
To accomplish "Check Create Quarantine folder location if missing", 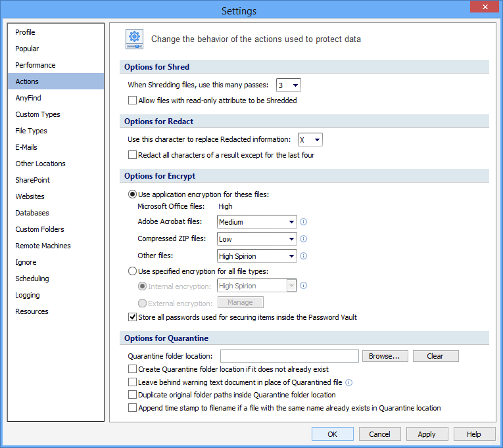I will tap(133, 369).
